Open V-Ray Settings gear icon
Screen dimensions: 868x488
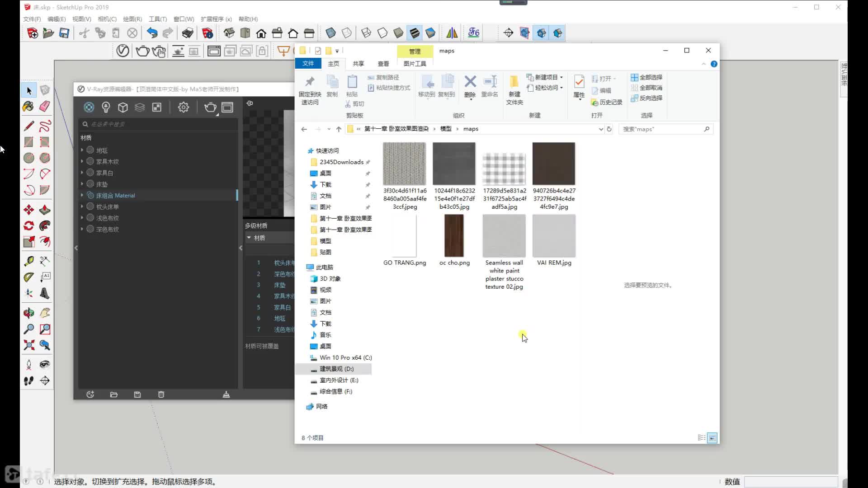coord(183,107)
